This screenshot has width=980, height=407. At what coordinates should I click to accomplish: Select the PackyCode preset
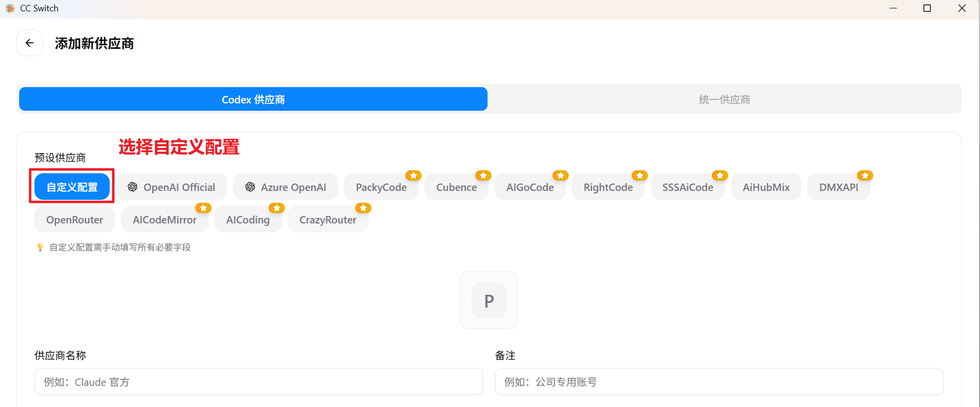[381, 187]
